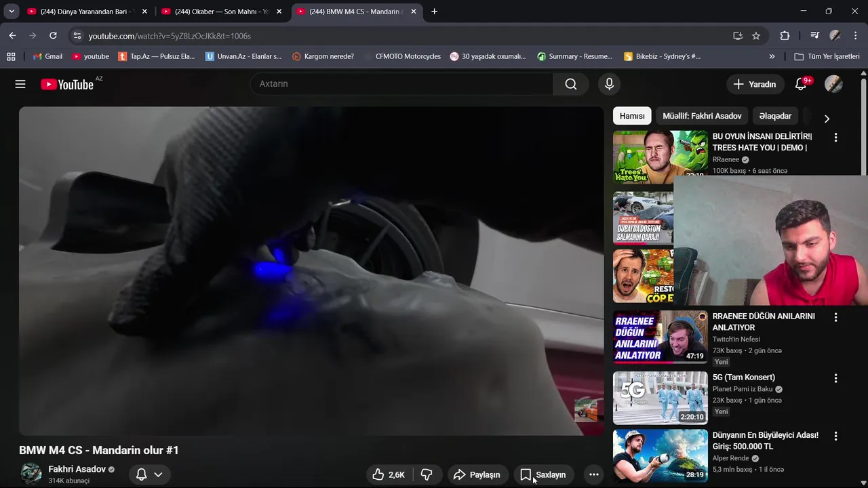Click the BMW M4 CS video player
The image size is (868, 488).
311,271
